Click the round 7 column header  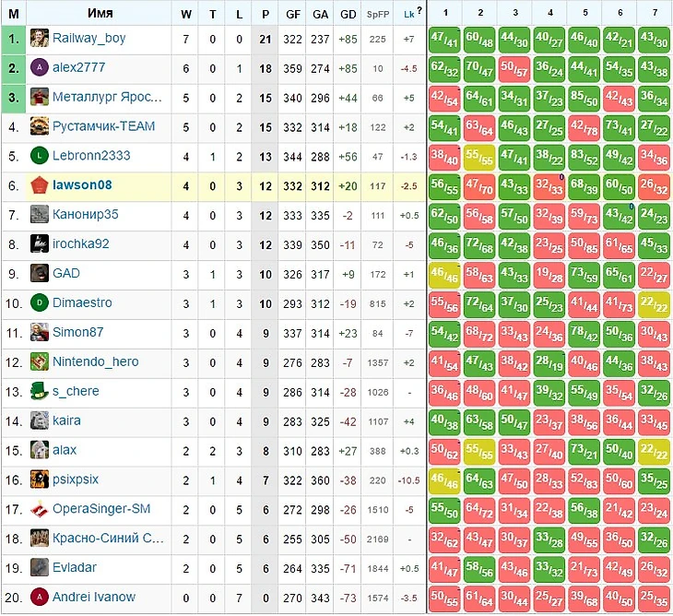[654, 13]
